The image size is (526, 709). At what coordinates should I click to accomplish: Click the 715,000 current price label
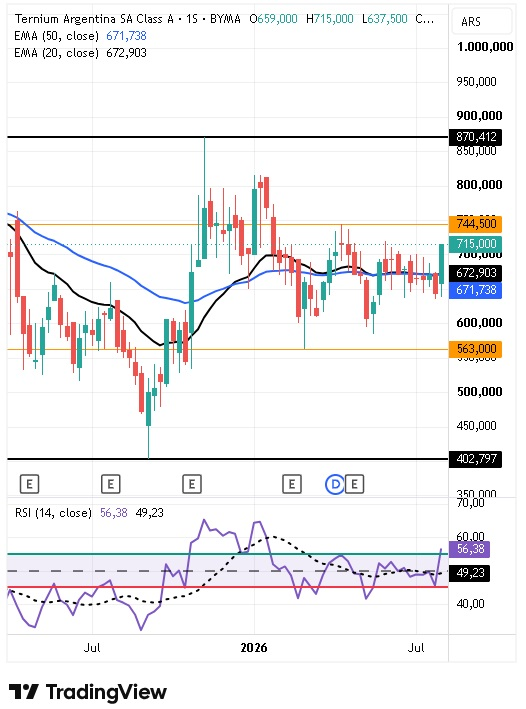point(475,244)
